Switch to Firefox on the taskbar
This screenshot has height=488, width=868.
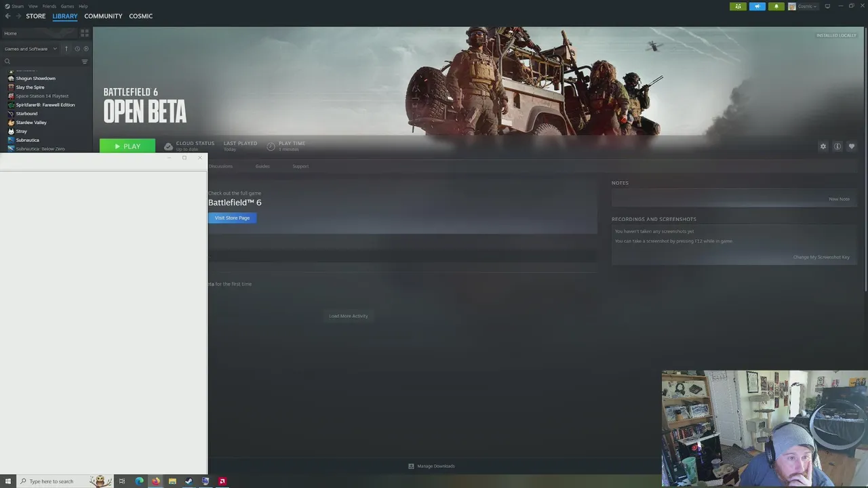click(155, 481)
